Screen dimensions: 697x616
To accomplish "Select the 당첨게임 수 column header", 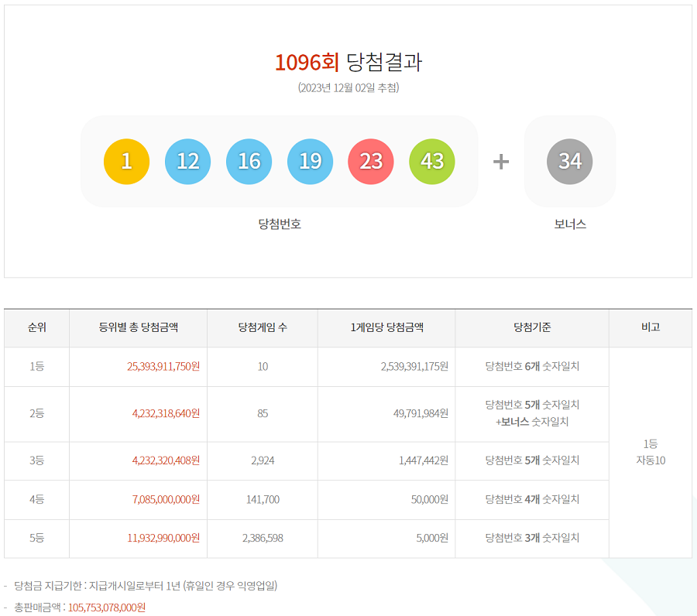I will click(x=263, y=327).
